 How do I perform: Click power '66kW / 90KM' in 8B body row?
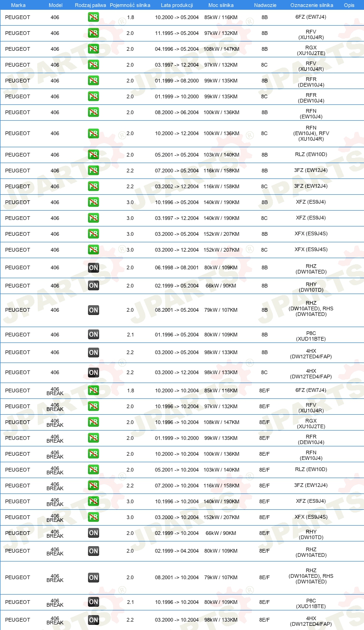(221, 286)
